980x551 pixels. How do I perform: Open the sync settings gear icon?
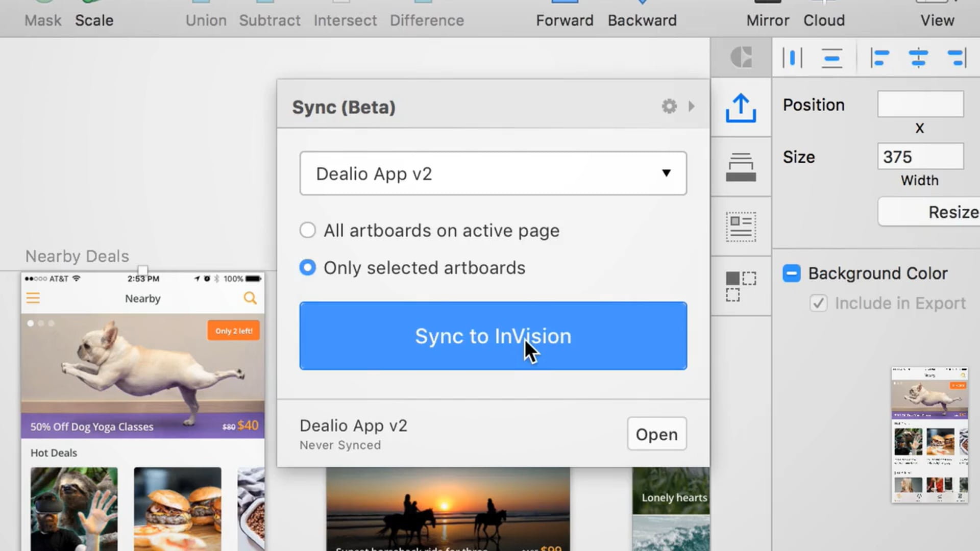tap(669, 106)
